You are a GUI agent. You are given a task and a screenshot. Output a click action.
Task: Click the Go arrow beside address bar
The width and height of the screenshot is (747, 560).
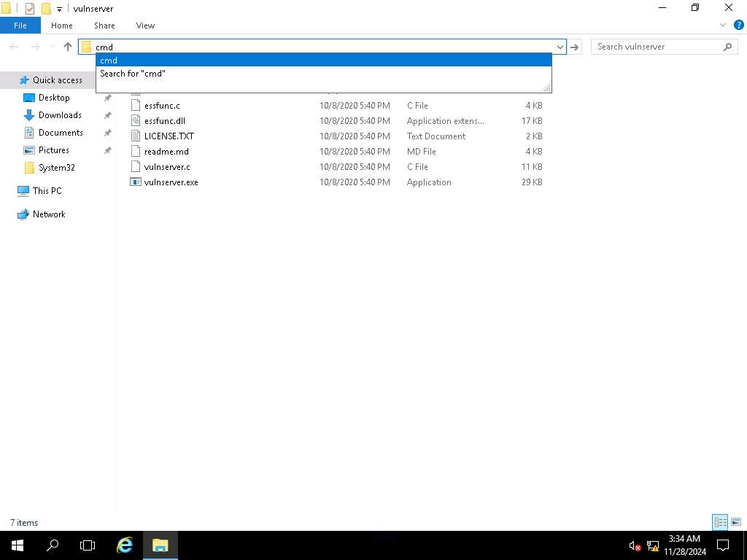pos(575,47)
